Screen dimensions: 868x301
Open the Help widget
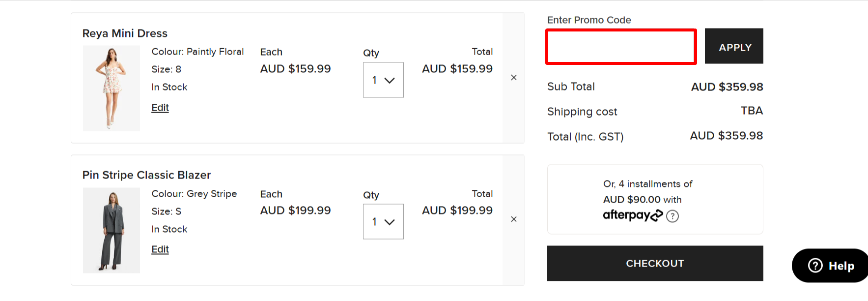click(x=829, y=266)
